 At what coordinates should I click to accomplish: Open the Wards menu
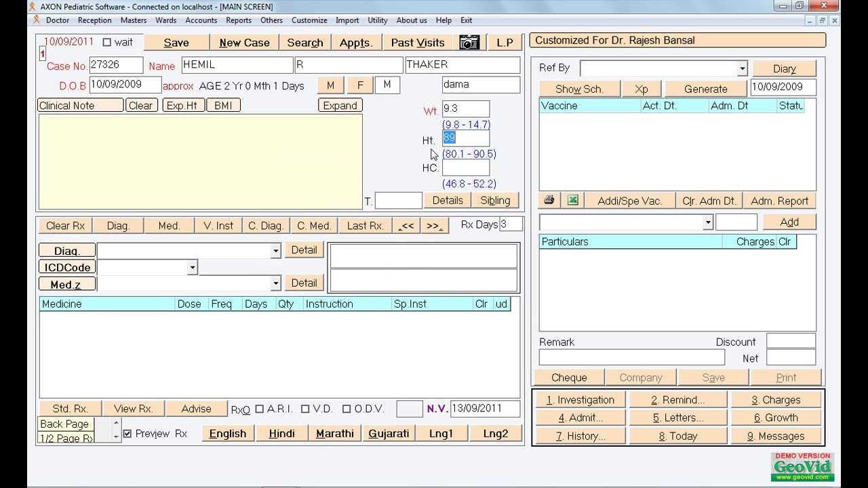pos(165,20)
